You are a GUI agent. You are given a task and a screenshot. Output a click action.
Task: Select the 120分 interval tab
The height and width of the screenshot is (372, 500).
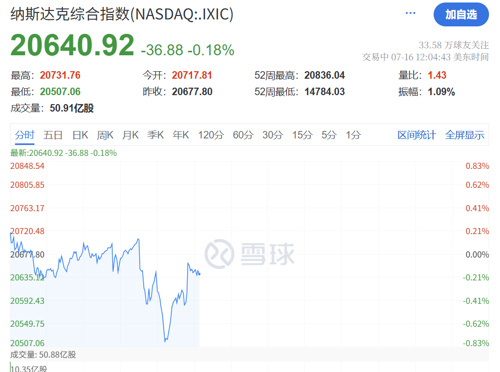click(x=211, y=135)
